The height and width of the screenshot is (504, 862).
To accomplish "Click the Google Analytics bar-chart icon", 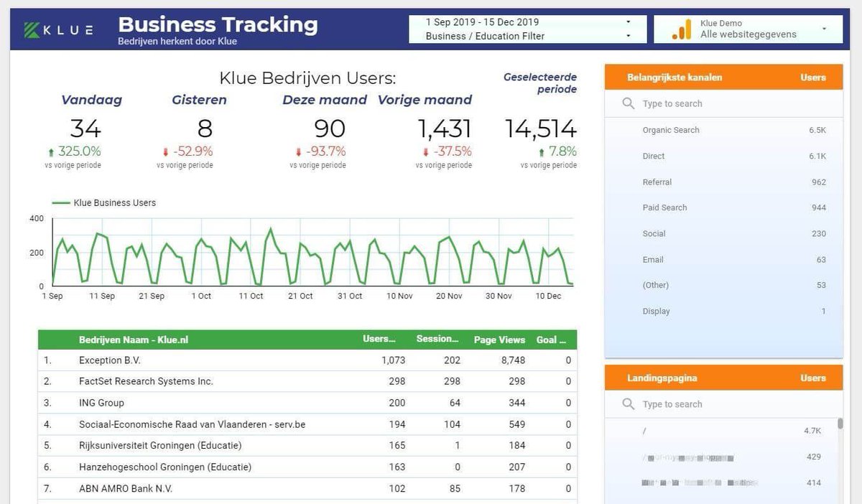I will 681,29.
